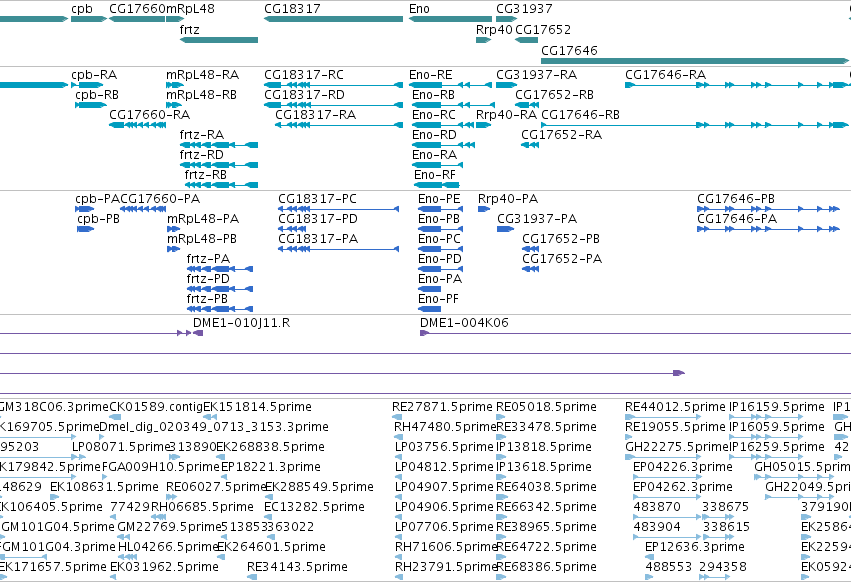Click transcript frtz-RA

tap(219, 145)
